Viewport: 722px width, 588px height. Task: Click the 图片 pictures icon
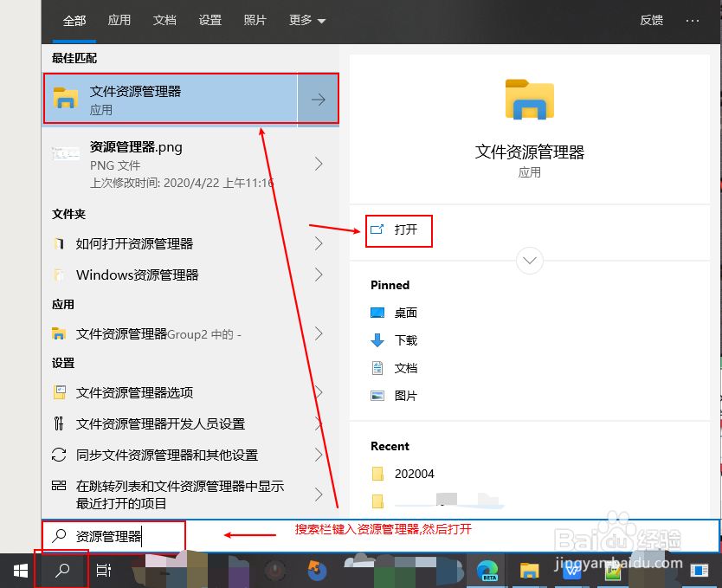pos(377,396)
